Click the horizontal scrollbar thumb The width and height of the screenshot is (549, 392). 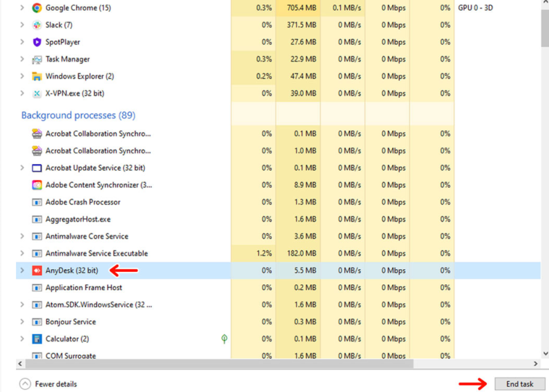(219, 364)
